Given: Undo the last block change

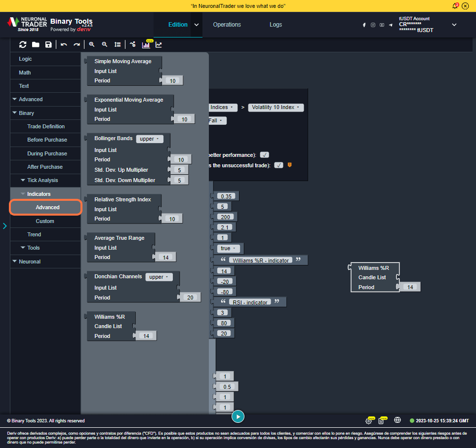Looking at the screenshot, I should [x=64, y=44].
